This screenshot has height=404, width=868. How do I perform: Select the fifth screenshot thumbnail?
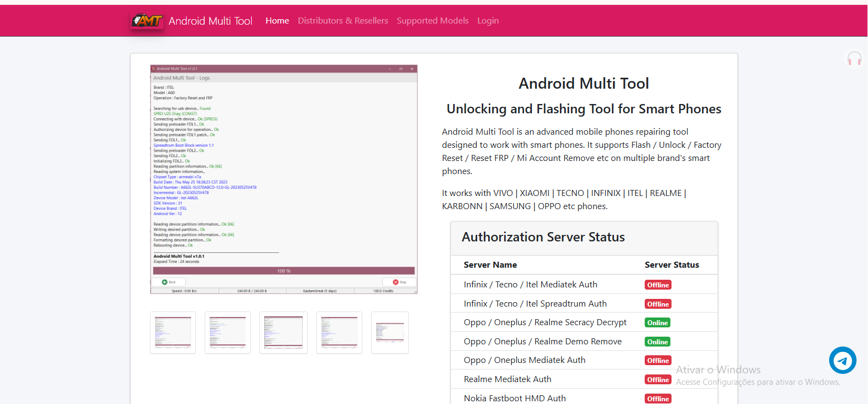390,333
